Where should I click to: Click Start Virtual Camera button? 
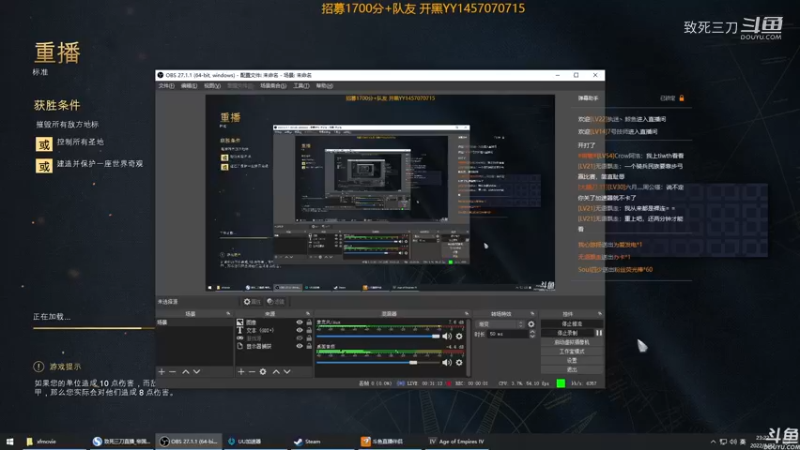(571, 342)
